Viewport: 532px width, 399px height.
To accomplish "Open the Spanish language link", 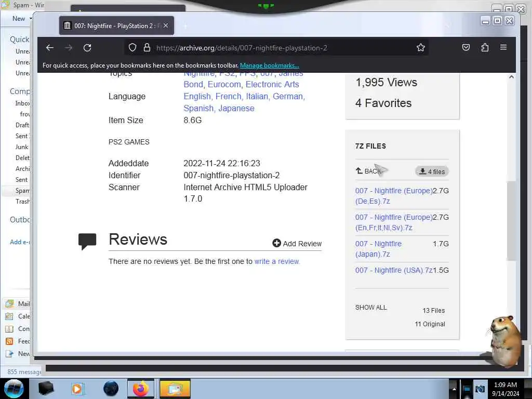I will 199,108.
